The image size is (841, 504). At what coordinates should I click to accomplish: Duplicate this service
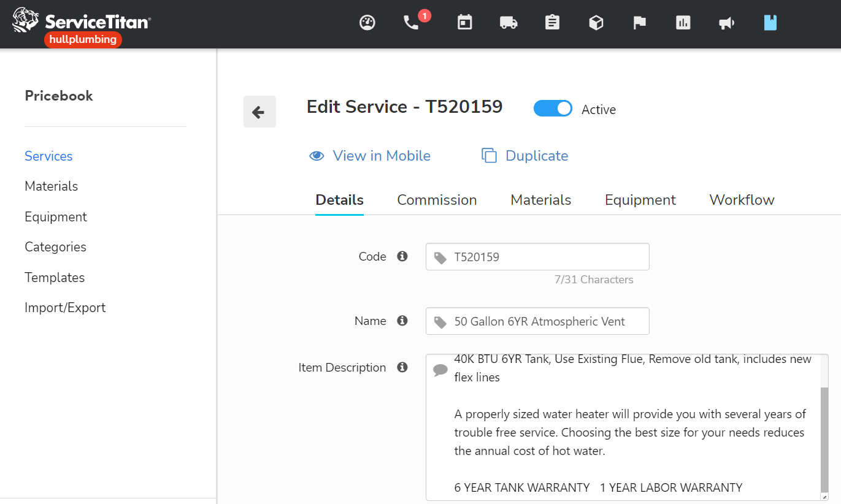tap(524, 156)
